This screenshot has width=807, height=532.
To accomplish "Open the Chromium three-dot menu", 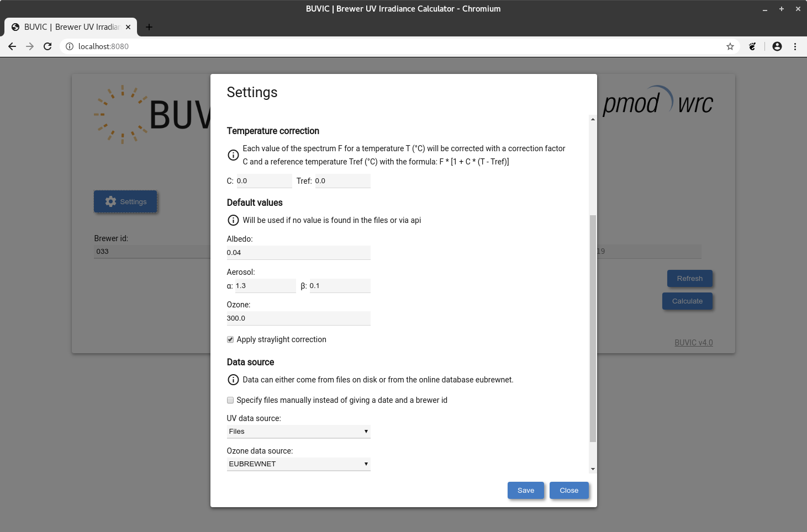I will (x=795, y=46).
